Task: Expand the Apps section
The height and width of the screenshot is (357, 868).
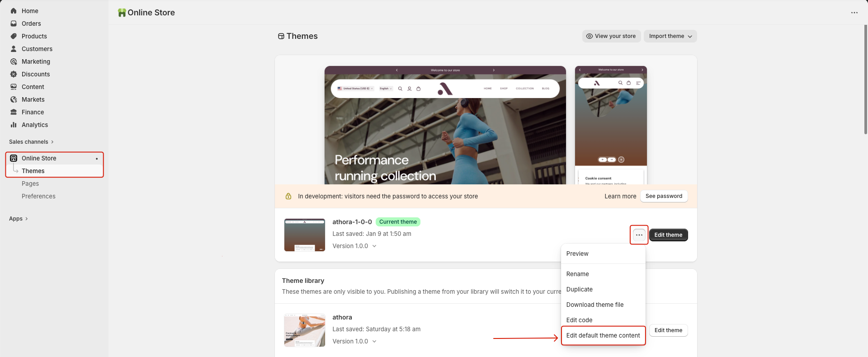Action: 19,219
